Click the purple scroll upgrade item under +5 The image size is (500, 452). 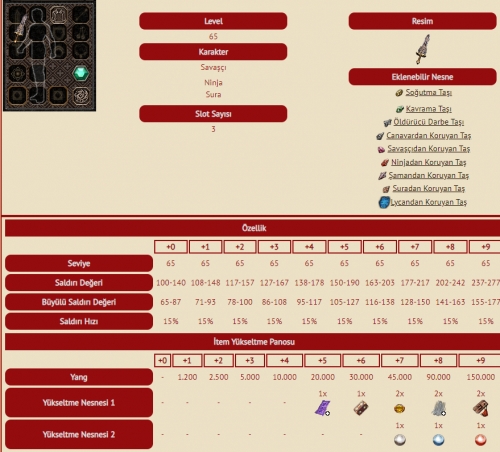point(323,408)
